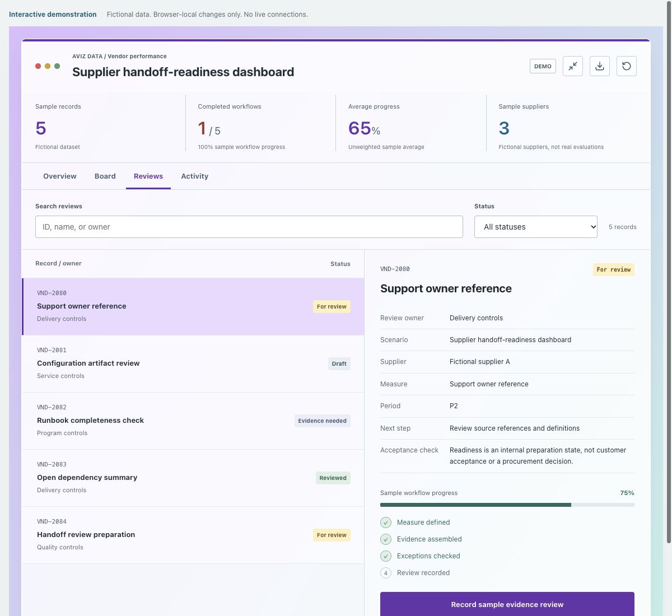Open the All statuses dropdown

click(536, 227)
